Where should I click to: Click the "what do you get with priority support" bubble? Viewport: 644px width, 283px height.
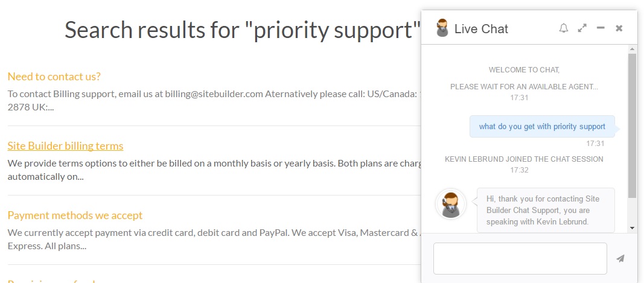[542, 127]
